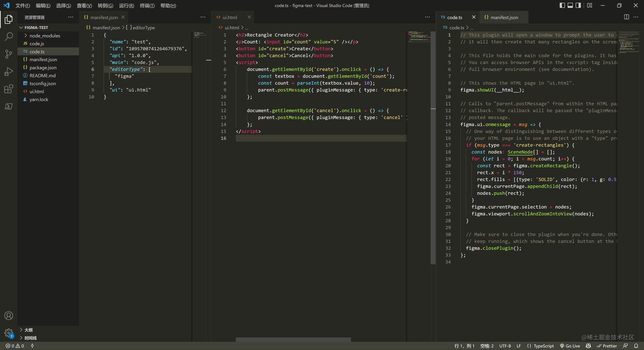Click the code.ts minimap
Image resolution: width=644 pixels, height=350 pixels.
628,42
